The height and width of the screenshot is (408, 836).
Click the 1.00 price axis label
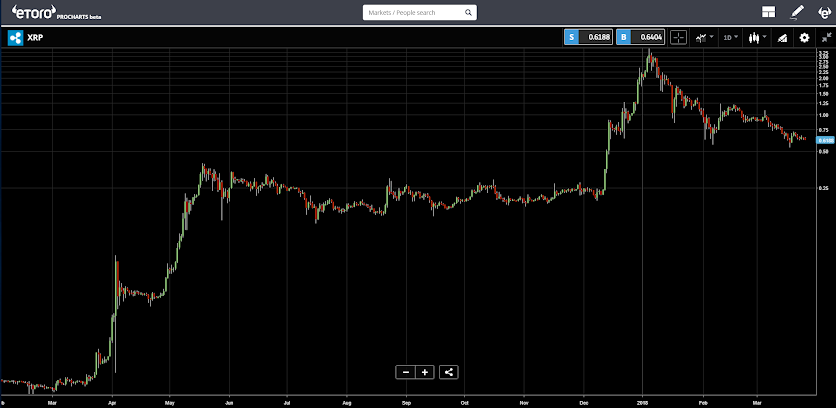pyautogui.click(x=824, y=115)
